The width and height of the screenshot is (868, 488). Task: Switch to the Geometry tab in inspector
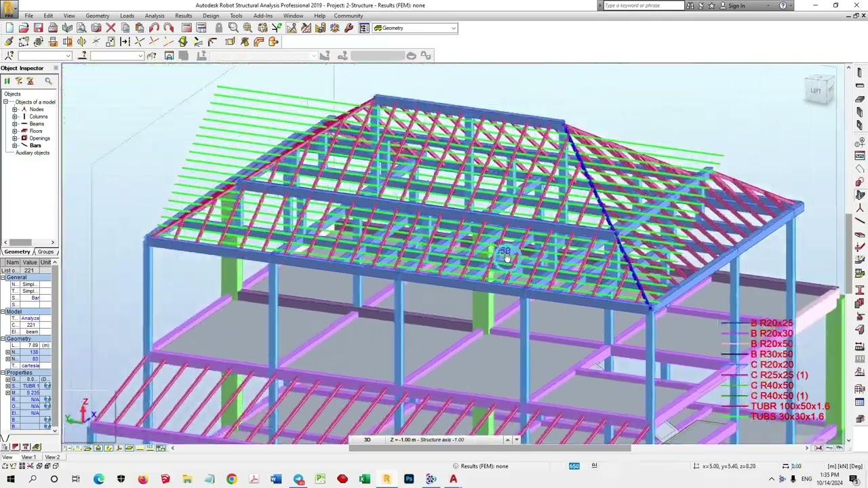pyautogui.click(x=17, y=251)
